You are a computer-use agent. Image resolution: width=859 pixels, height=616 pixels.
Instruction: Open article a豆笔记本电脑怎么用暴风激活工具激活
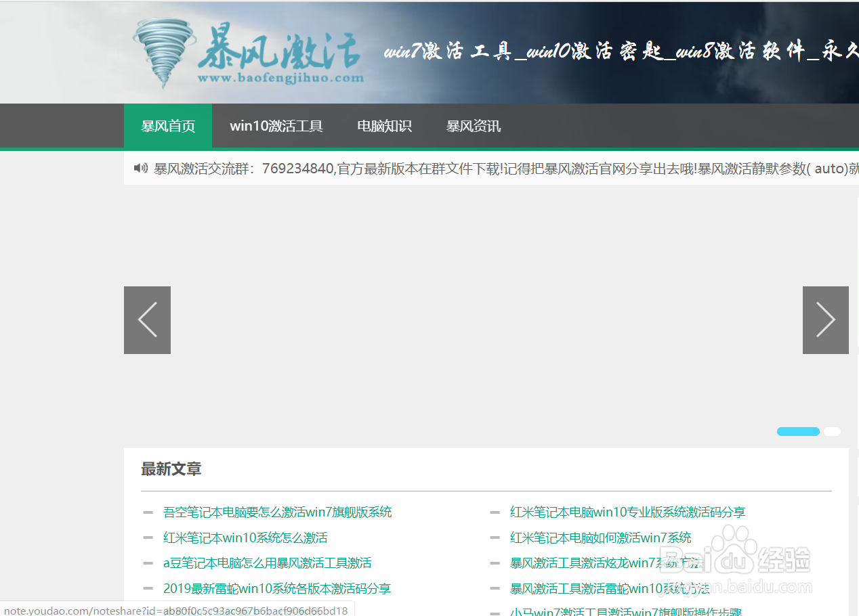coord(268,563)
